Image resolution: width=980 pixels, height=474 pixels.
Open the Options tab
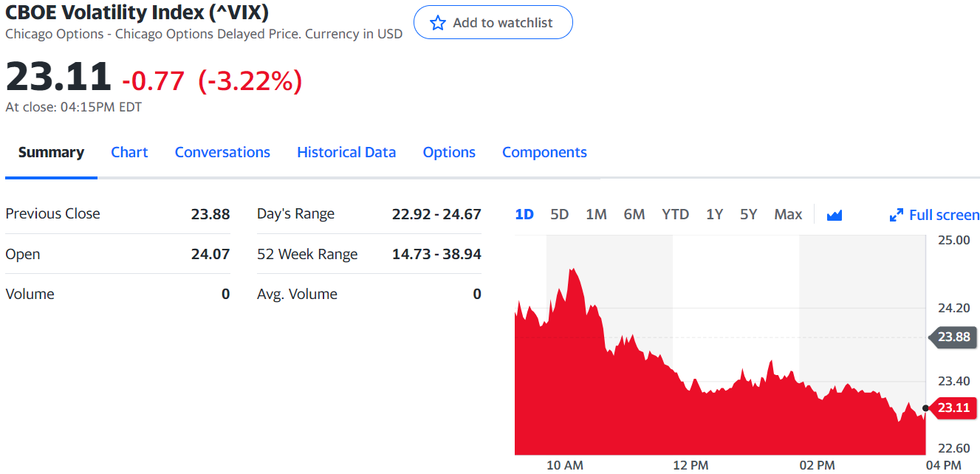click(x=449, y=153)
